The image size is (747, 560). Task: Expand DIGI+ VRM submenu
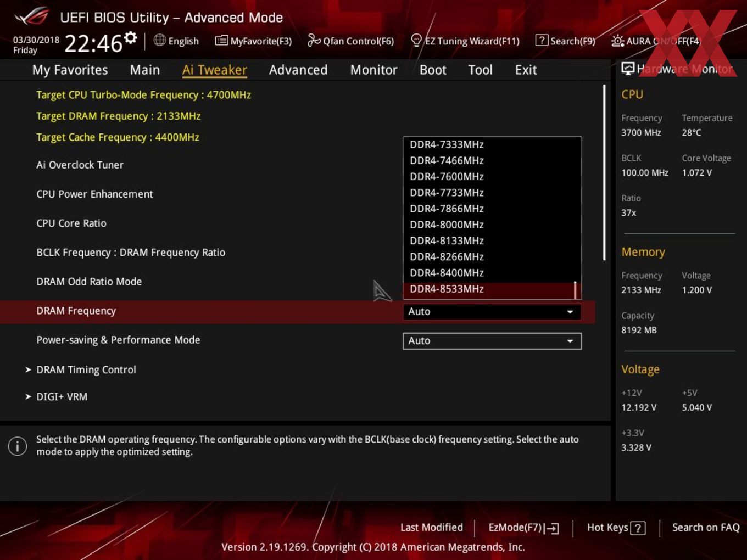(x=62, y=397)
